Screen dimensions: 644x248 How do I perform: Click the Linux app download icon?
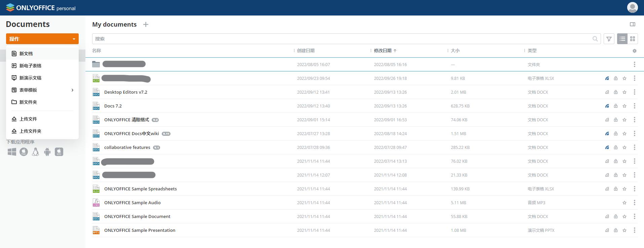35,152
